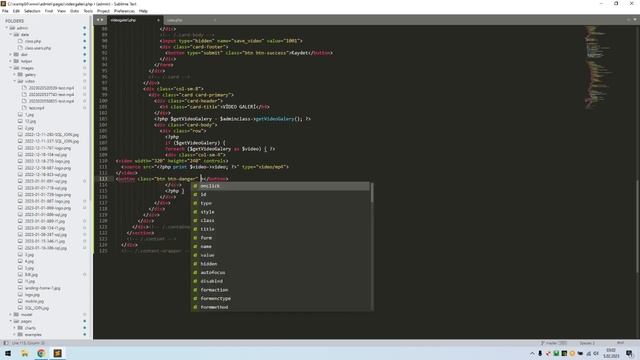The width and height of the screenshot is (640, 360).
Task: Choose formmethod from the autocomplete list
Action: click(x=281, y=307)
